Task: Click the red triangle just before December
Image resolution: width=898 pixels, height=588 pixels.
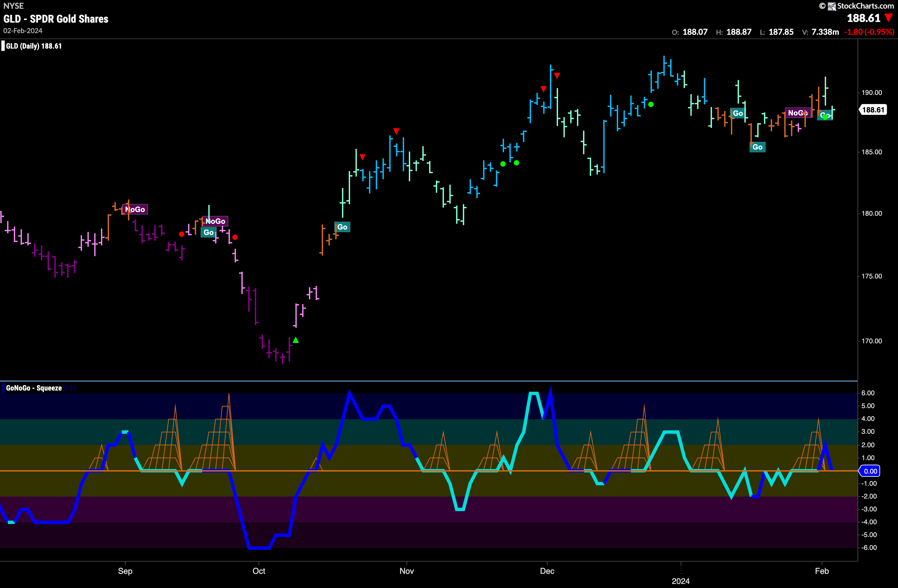Action: 543,89
